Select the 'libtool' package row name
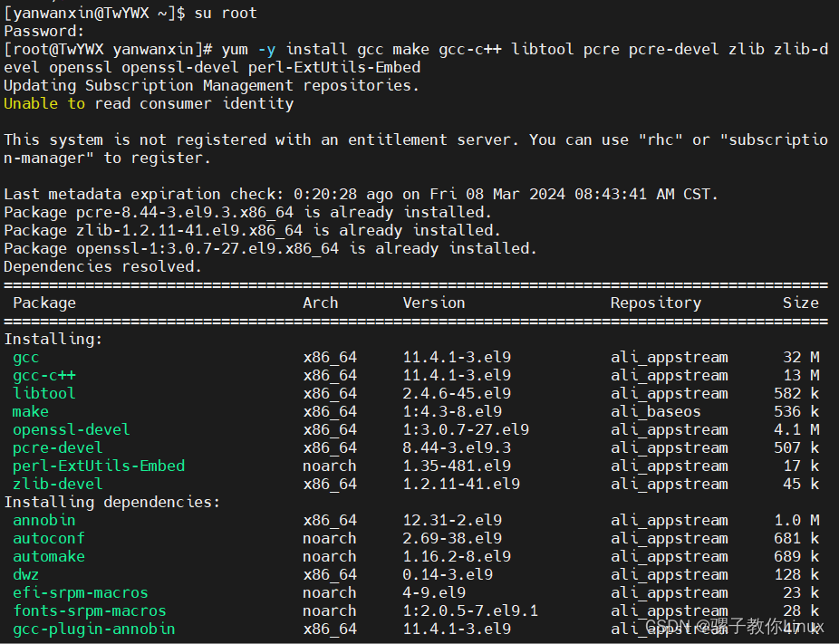The width and height of the screenshot is (839, 644). point(43,393)
